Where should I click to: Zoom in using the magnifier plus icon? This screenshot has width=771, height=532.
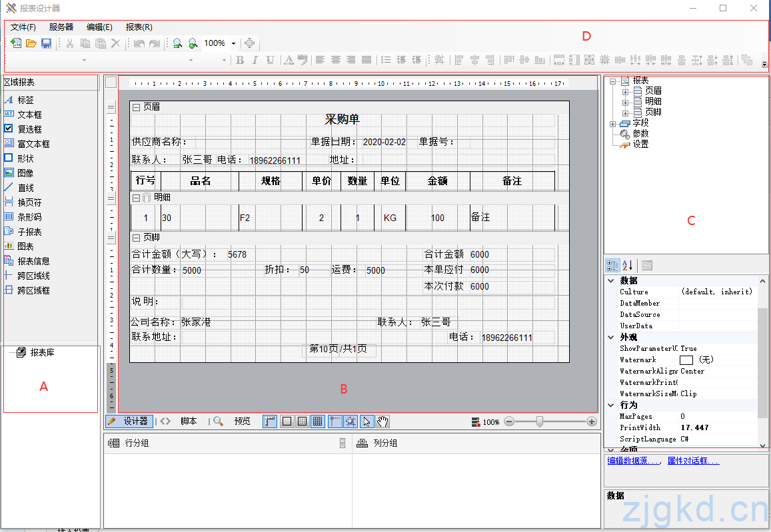(x=193, y=43)
